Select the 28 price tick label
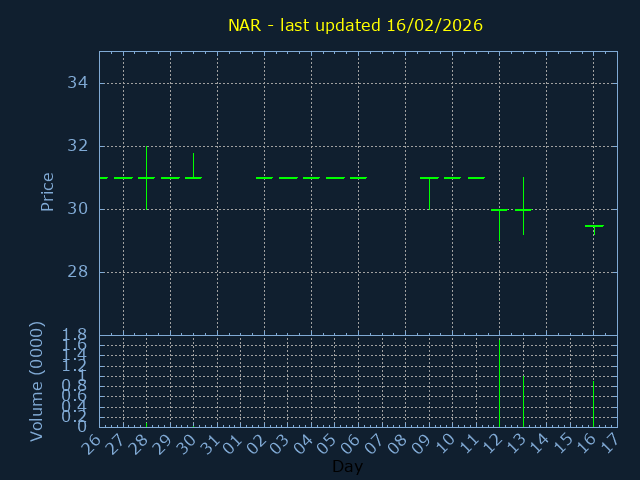The height and width of the screenshot is (480, 640). (x=78, y=272)
